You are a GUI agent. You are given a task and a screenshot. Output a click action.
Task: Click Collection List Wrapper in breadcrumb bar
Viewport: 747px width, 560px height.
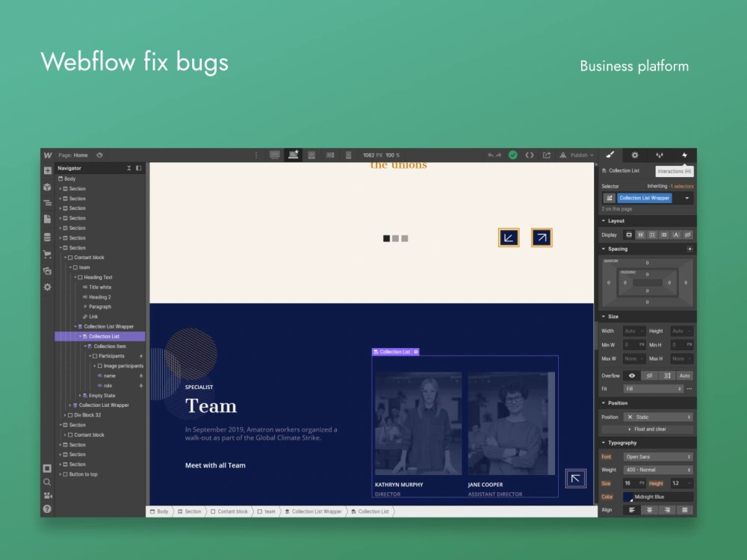tap(314, 512)
